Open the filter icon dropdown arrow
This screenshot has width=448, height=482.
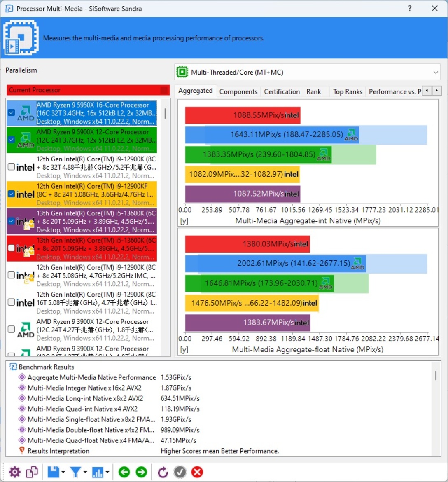[x=85, y=472]
